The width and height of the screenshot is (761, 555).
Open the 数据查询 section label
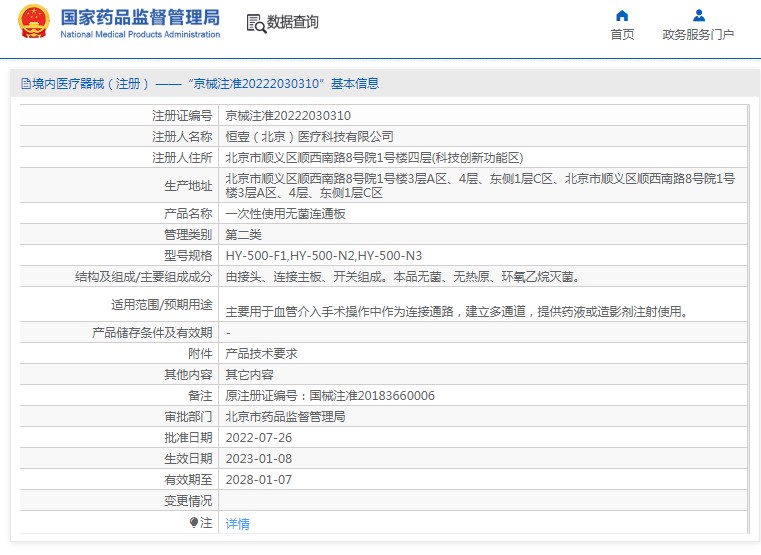(x=293, y=22)
